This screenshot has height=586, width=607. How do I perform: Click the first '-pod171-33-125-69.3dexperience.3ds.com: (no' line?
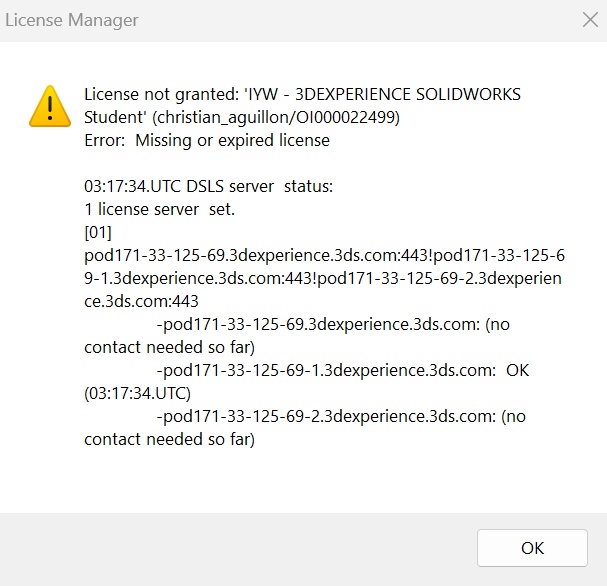(334, 324)
